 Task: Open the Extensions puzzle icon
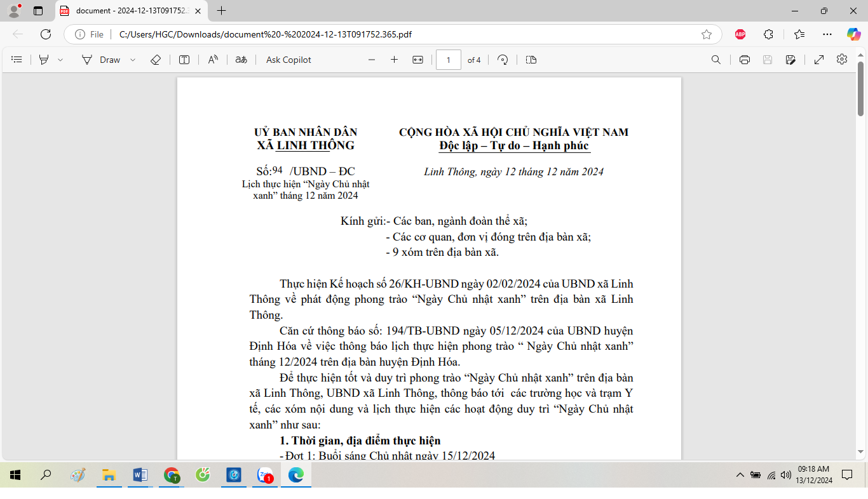[769, 34]
